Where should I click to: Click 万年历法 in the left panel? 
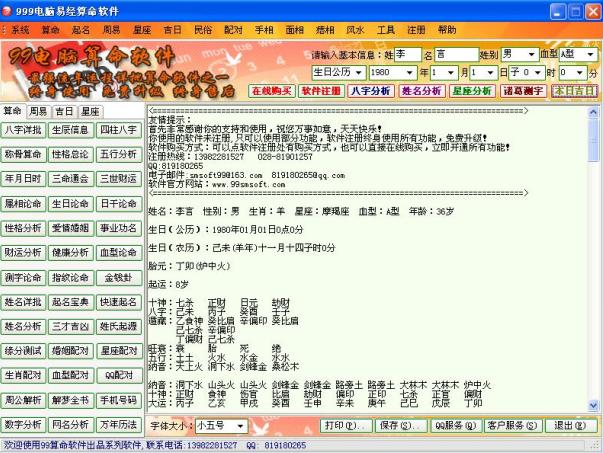click(117, 424)
